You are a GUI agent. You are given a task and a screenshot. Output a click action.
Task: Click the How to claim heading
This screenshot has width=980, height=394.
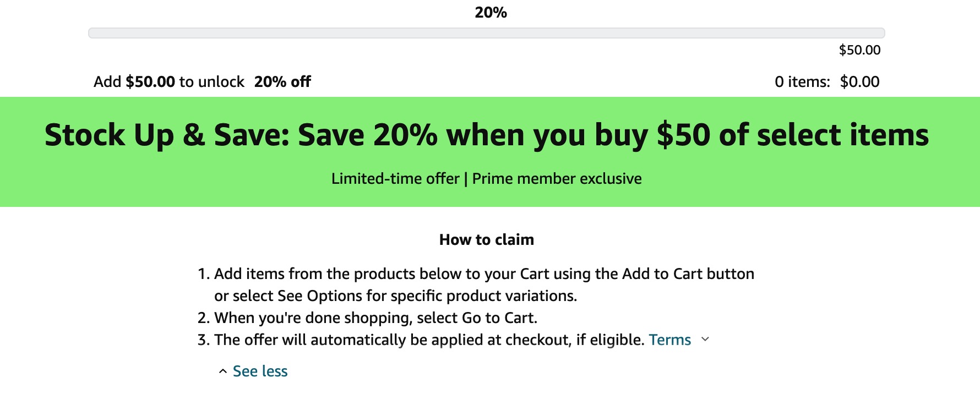click(x=486, y=239)
